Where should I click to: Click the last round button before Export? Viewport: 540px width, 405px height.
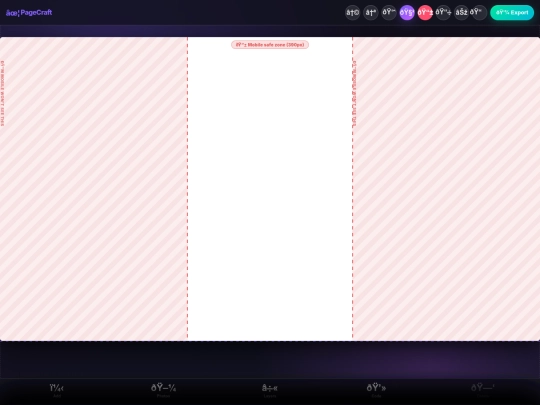click(479, 13)
